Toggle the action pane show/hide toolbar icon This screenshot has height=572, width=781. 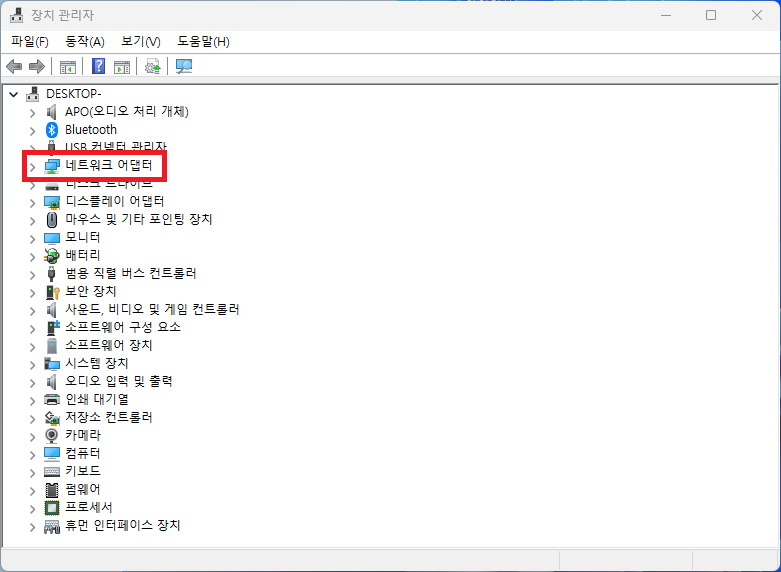(x=122, y=67)
